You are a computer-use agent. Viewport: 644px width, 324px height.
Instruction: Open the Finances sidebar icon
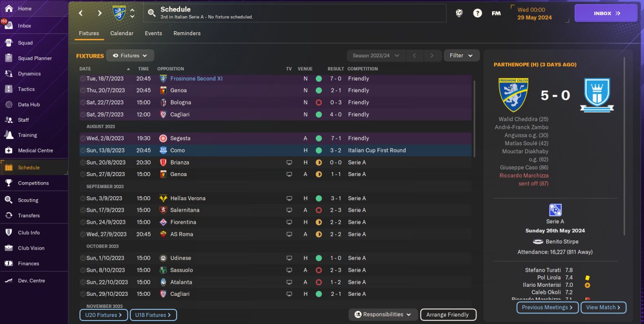9,263
